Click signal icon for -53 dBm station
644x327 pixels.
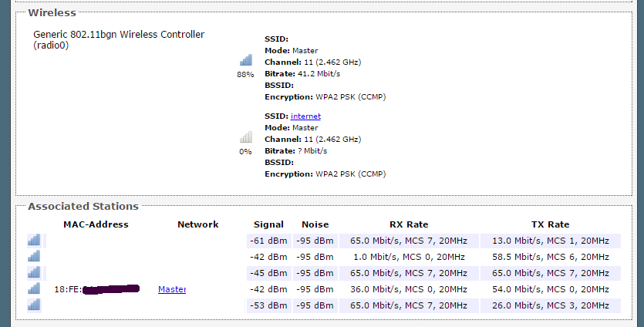click(x=34, y=305)
